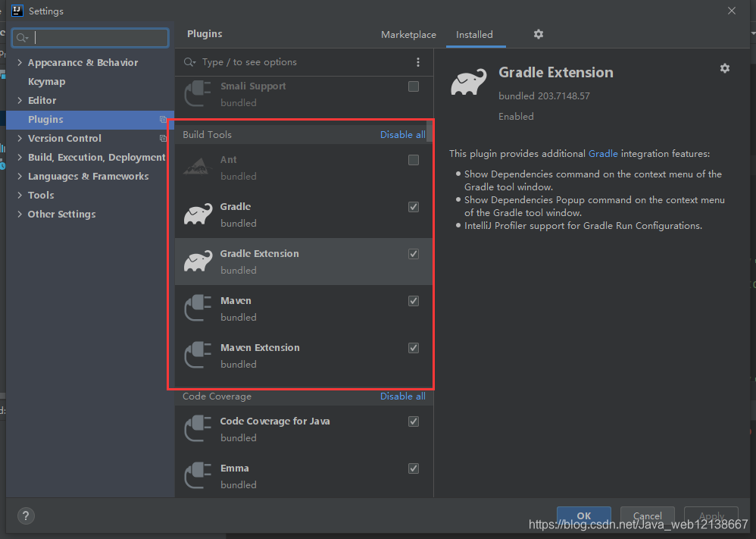The width and height of the screenshot is (756, 539).
Task: Click the Maven plugin plug icon
Action: [198, 309]
